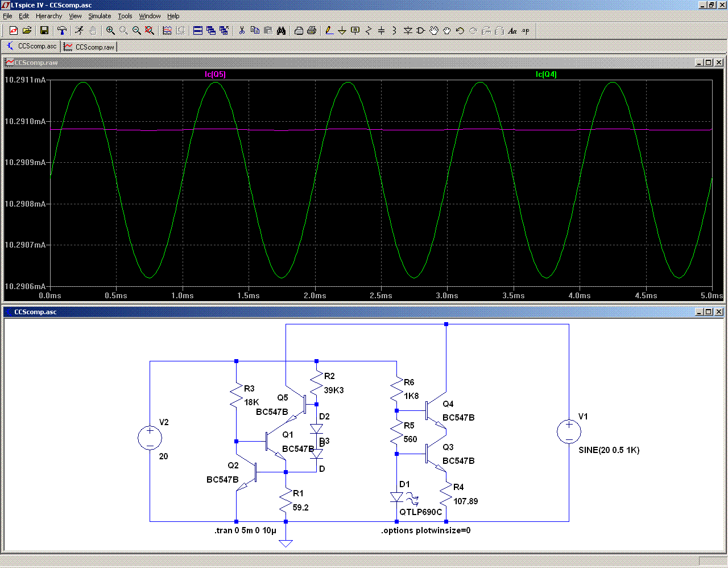This screenshot has height=568, width=728.
Task: Click the Zoom In magnifier icon
Action: pyautogui.click(x=110, y=31)
